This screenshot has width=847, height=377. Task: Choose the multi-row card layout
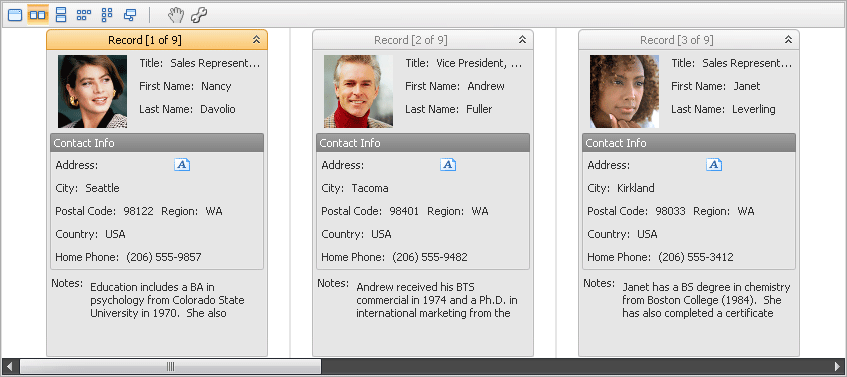click(x=84, y=15)
